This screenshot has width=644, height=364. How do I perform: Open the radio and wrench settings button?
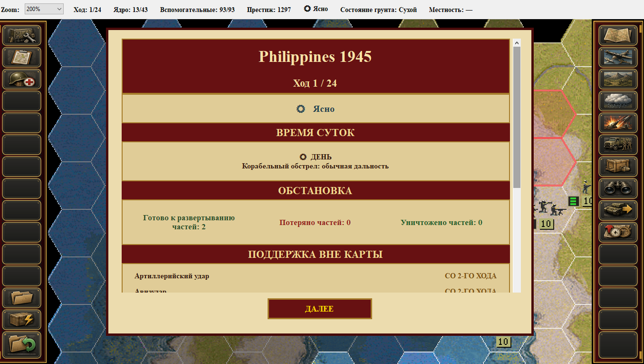pos(22,35)
